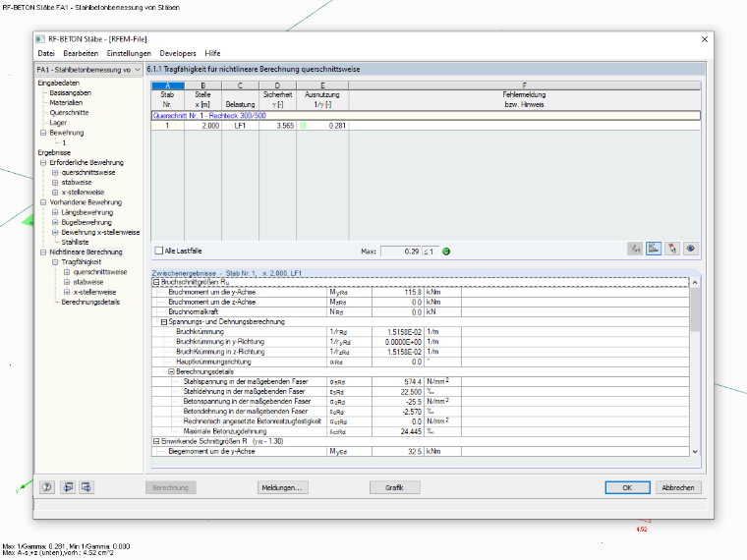This screenshot has height=560, width=747.
Task: Go to previous table with left arrow icon
Action: [x=68, y=487]
